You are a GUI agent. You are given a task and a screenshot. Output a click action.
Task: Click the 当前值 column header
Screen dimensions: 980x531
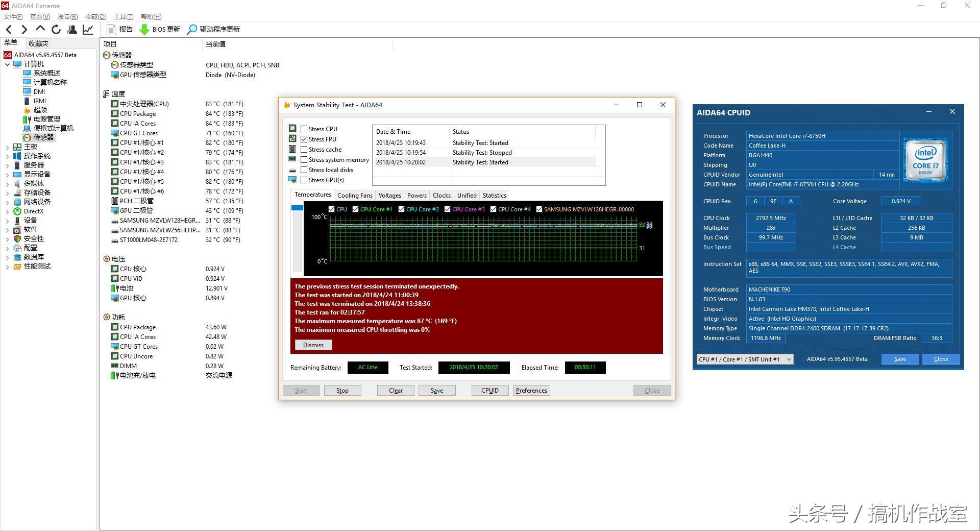298,44
